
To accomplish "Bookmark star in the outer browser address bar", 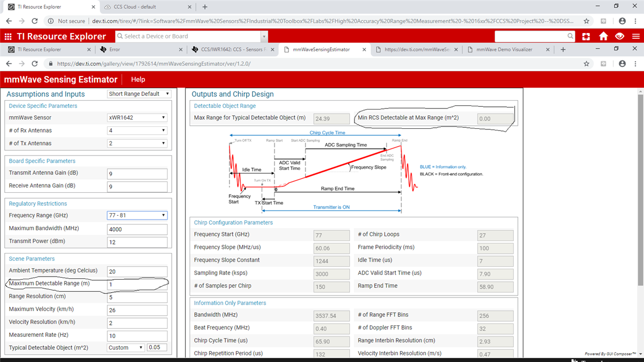I will [586, 21].
